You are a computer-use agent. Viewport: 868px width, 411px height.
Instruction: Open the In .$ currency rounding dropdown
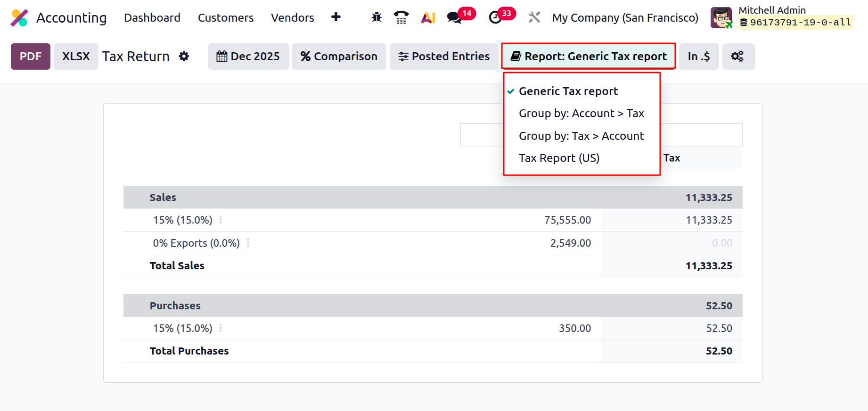coord(699,56)
